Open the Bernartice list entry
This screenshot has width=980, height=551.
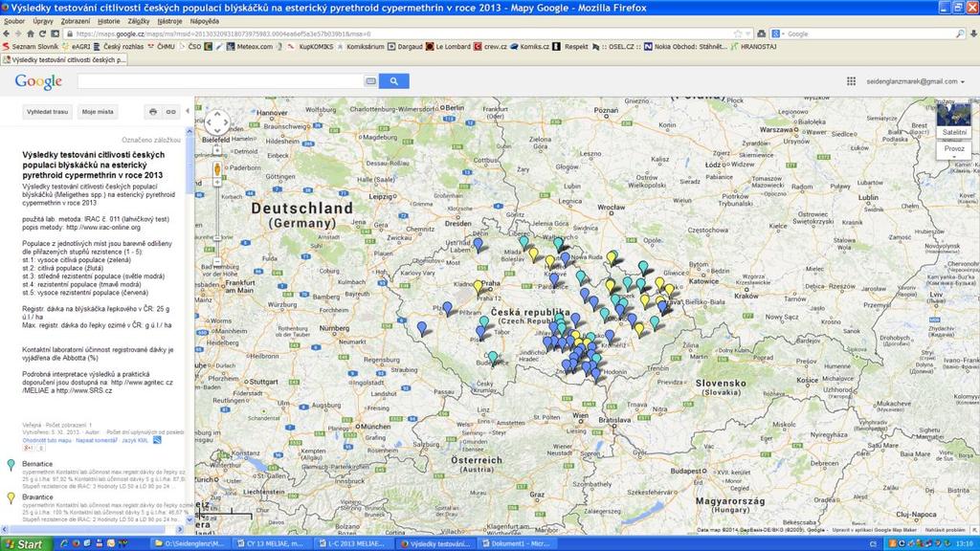click(37, 464)
